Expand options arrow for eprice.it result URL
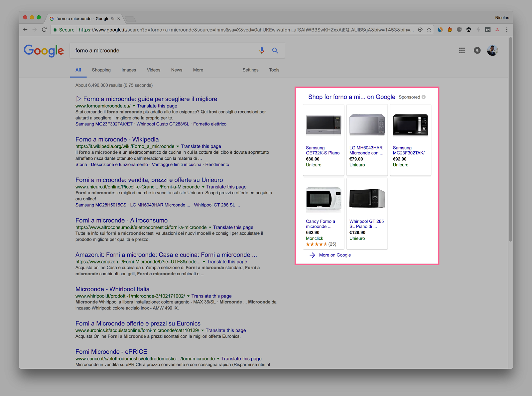This screenshot has height=396, width=532. tap(218, 359)
